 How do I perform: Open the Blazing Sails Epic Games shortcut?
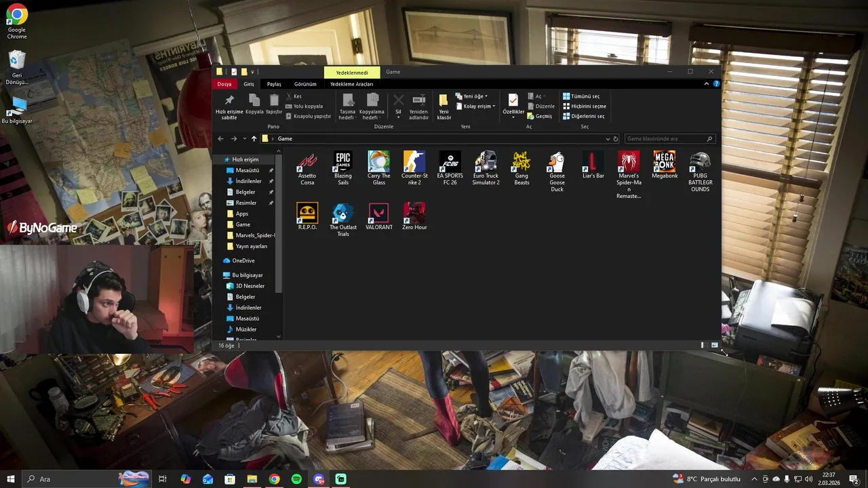tap(343, 169)
